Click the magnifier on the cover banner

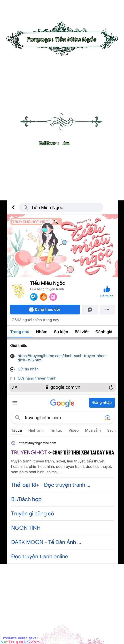(56, 222)
